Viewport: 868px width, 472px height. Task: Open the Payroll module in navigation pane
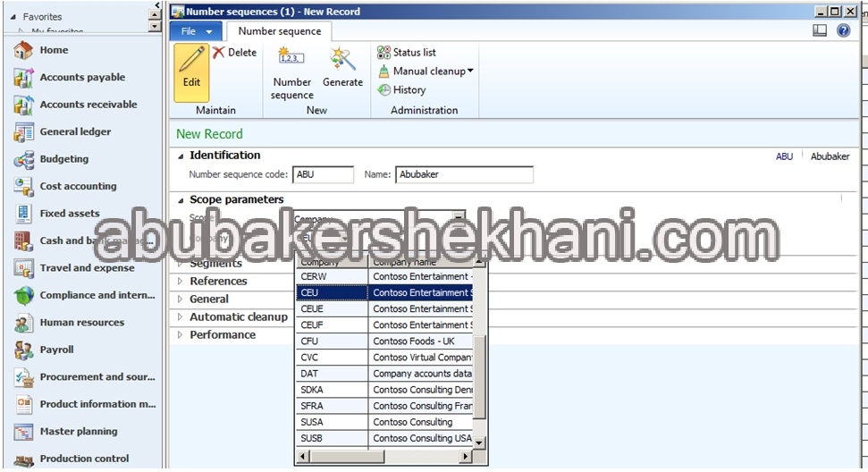coord(56,350)
